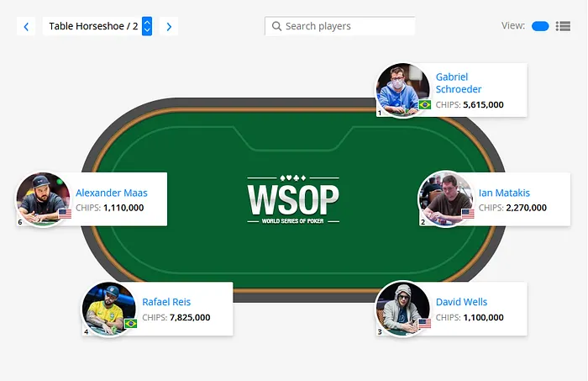Switch to list view icon
The image size is (588, 381).
click(x=563, y=26)
